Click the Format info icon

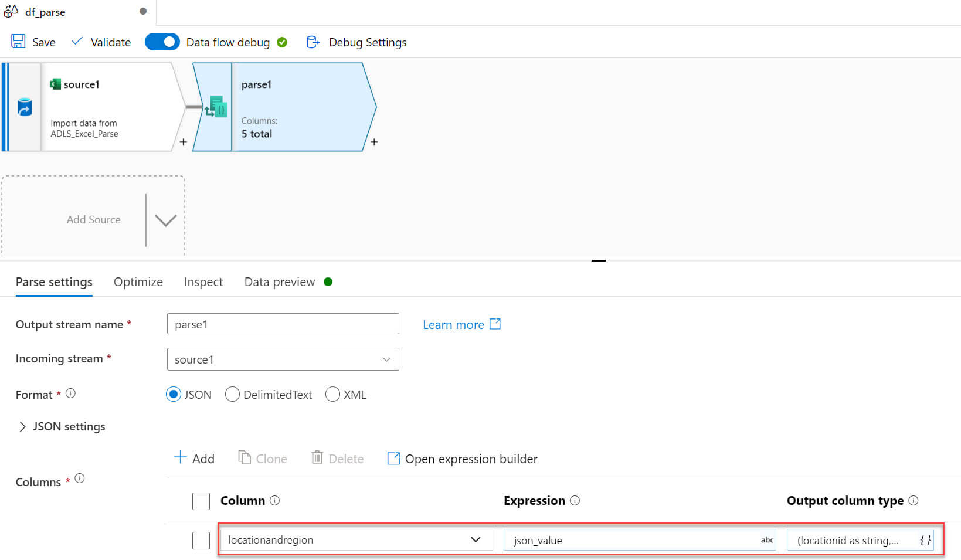[x=71, y=393]
